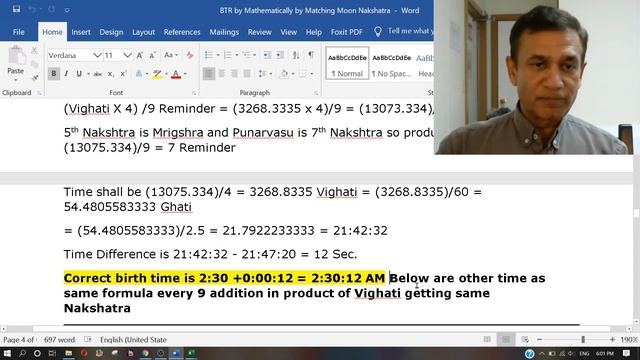The width and height of the screenshot is (640, 360).
Task: Show paragraph marks with pilcrow icon
Action: [x=311, y=55]
